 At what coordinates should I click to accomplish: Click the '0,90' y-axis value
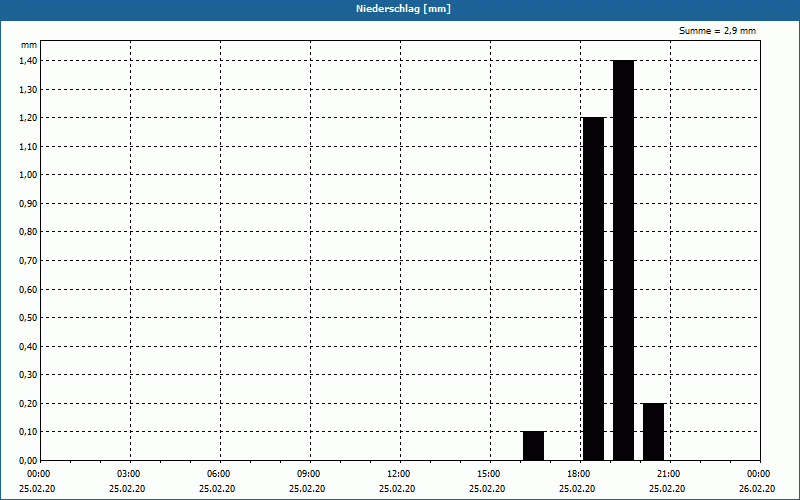28,204
